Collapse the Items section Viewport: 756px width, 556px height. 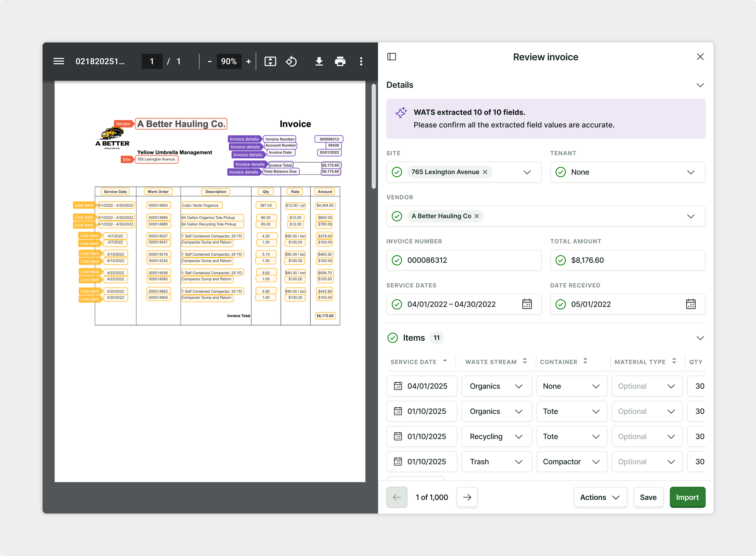700,338
